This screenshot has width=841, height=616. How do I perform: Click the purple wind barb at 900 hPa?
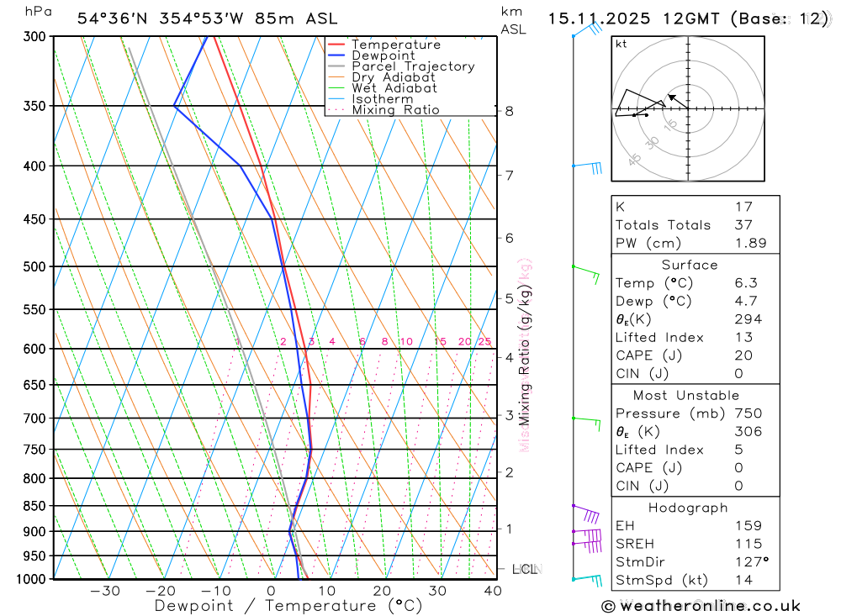(587, 535)
